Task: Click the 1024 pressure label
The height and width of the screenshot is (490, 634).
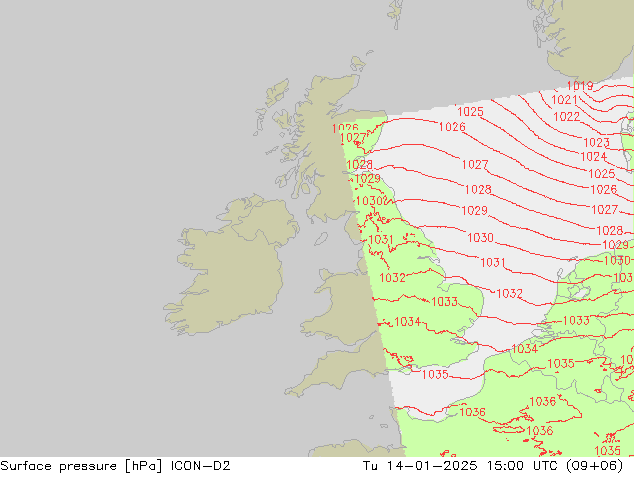Action: [x=594, y=156]
